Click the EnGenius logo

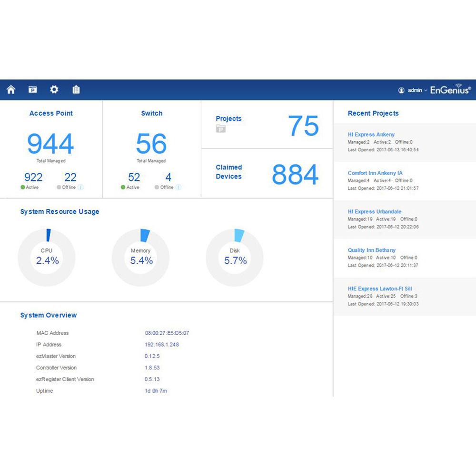point(450,89)
